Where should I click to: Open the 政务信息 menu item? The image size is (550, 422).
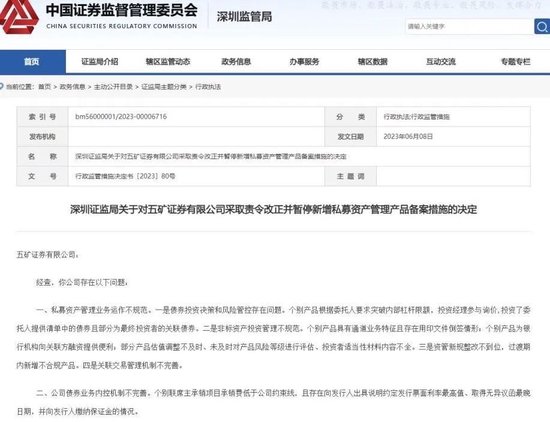236,62
